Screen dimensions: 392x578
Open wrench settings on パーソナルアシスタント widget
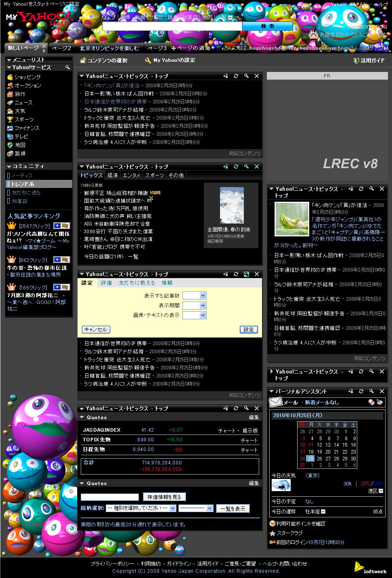371,391
